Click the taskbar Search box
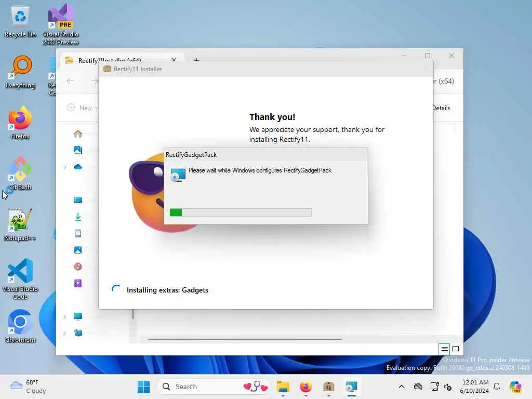The width and height of the screenshot is (532, 399). tap(214, 387)
